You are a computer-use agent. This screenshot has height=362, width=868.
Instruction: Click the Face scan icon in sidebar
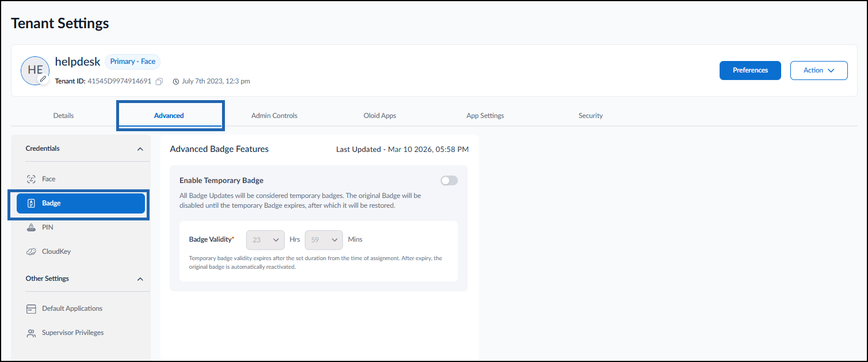coord(32,179)
